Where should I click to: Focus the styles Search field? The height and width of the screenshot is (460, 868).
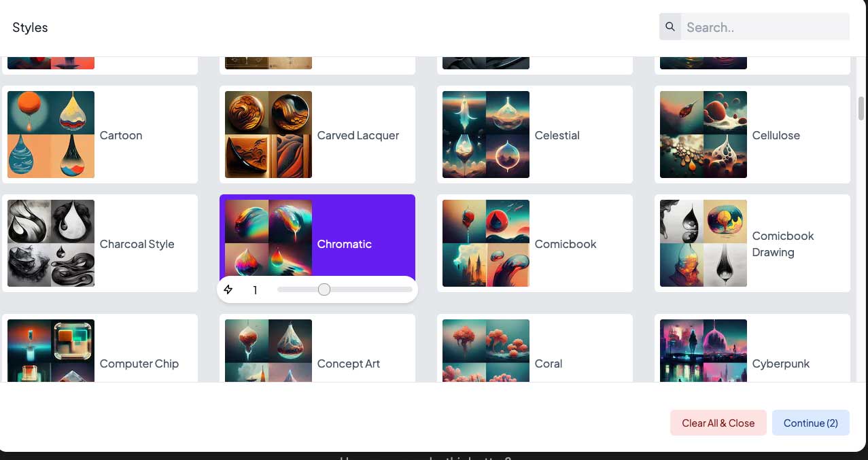(x=765, y=27)
